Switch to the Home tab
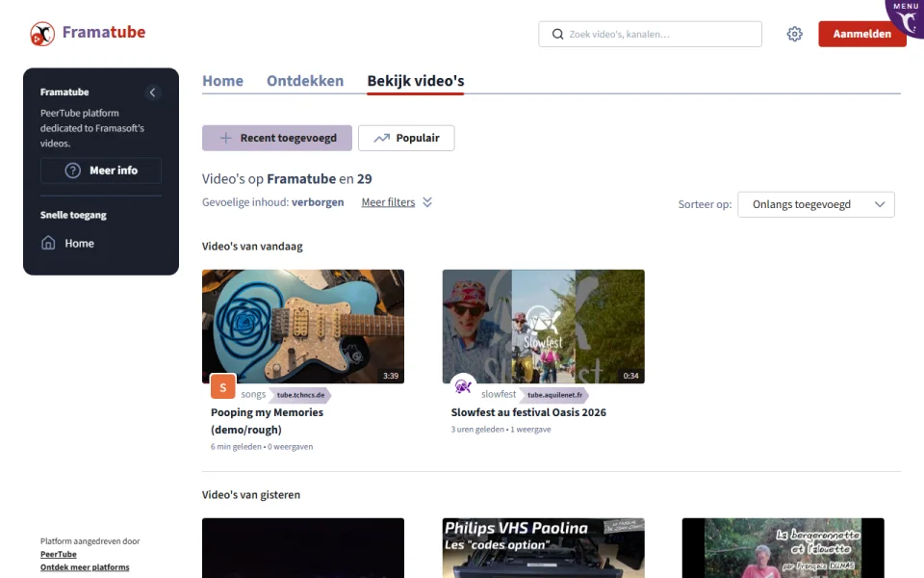The image size is (924, 578). click(x=222, y=81)
